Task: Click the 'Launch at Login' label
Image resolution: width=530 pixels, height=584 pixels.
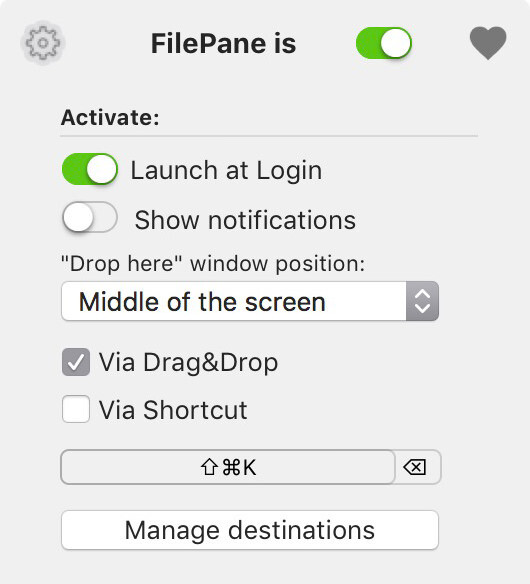Action: 226,171
